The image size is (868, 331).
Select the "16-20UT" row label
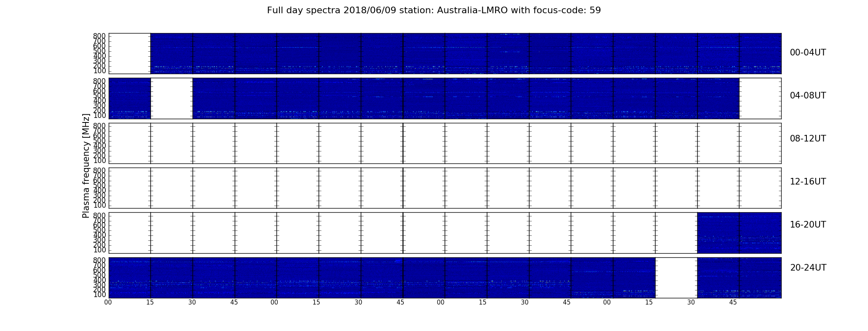coord(808,225)
